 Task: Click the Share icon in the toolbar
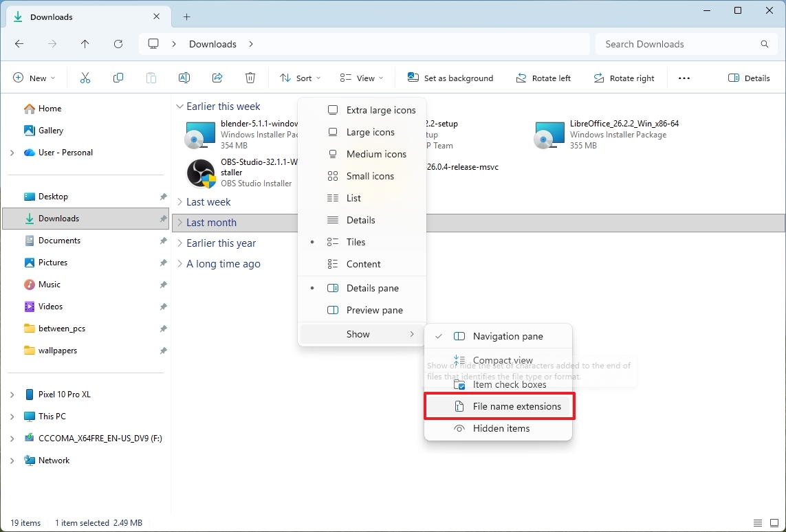click(x=217, y=78)
